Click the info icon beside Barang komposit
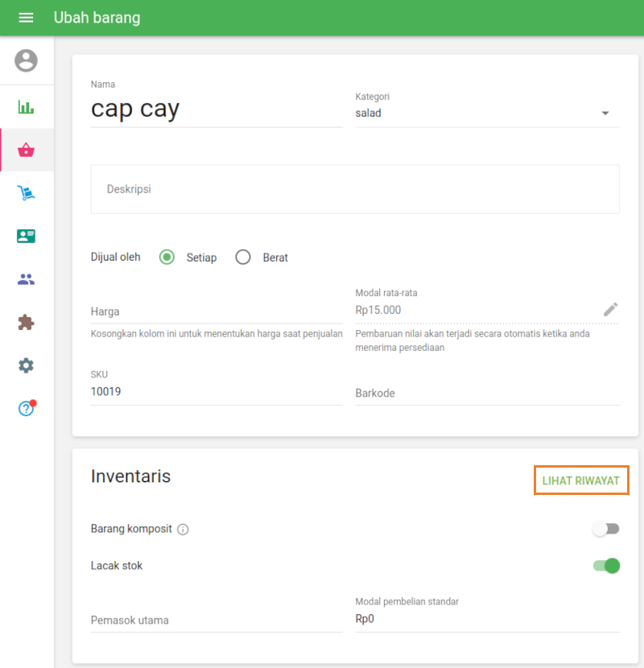Viewport: 644px width, 668px height. point(183,530)
